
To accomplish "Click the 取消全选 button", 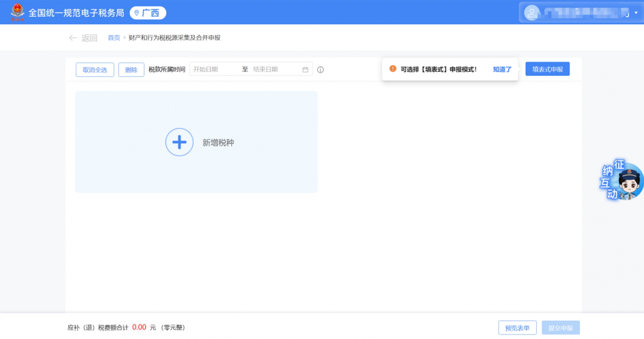I will pyautogui.click(x=95, y=70).
